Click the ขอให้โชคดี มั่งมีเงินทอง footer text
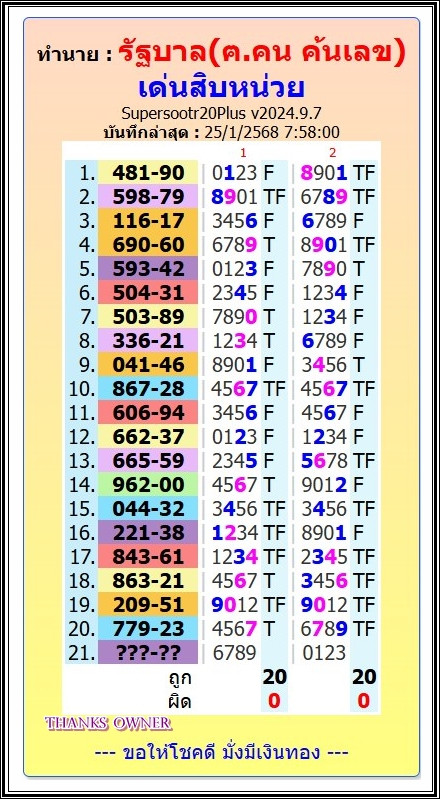Image resolution: width=440 pixels, height=799 pixels. pyautogui.click(x=222, y=752)
